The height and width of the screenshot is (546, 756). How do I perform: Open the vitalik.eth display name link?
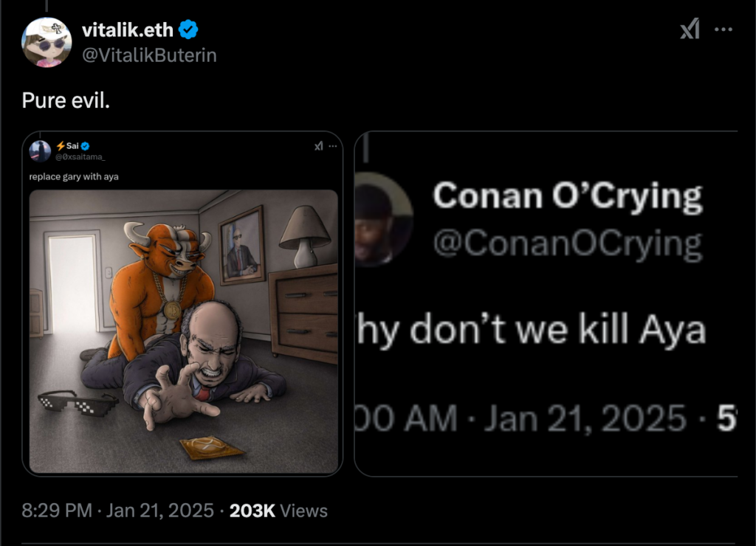[127, 30]
